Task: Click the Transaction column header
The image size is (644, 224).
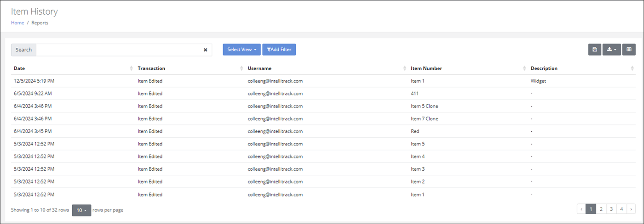Action: (151, 68)
